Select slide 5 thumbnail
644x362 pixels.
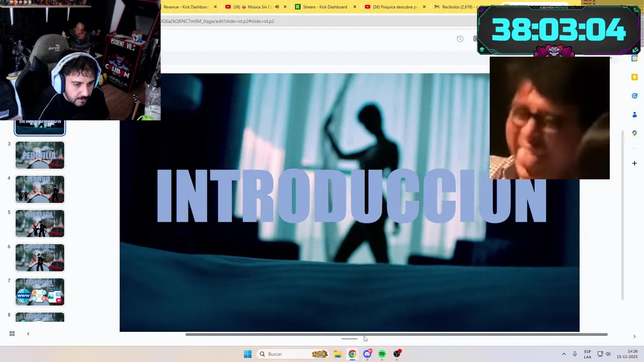point(40,223)
